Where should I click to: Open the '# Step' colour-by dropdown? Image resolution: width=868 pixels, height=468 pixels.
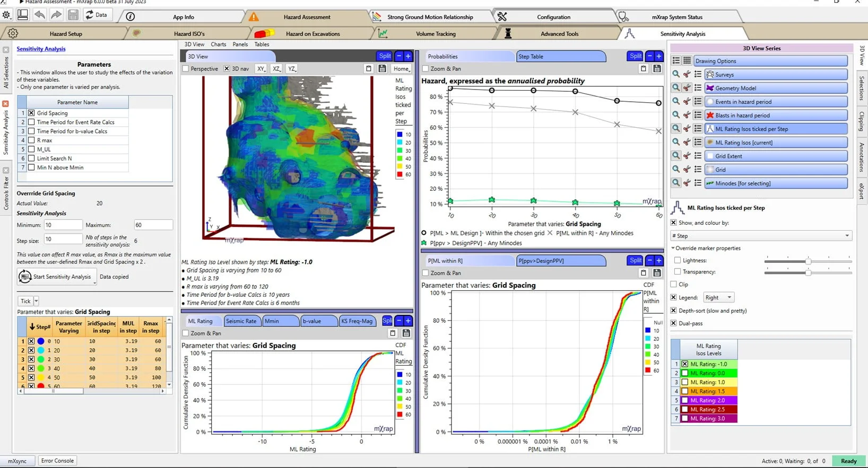click(761, 236)
